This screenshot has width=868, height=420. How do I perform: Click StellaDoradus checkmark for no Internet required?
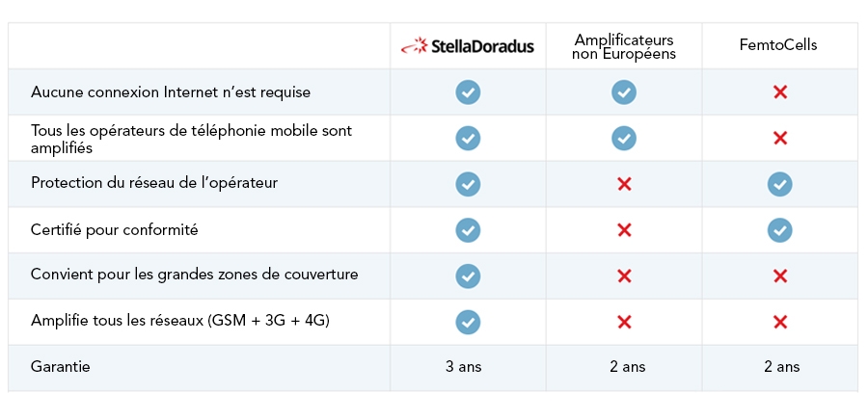click(468, 92)
